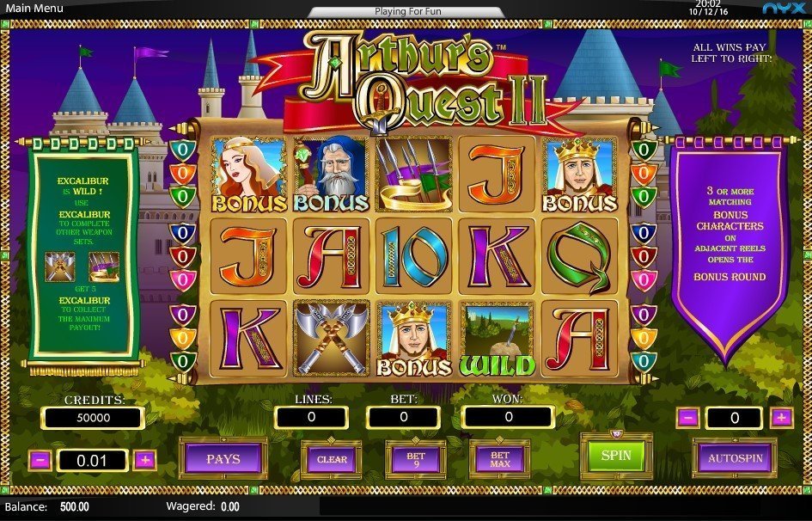Decrease coin value with minus stepper
812x521 pixels.
(41, 460)
